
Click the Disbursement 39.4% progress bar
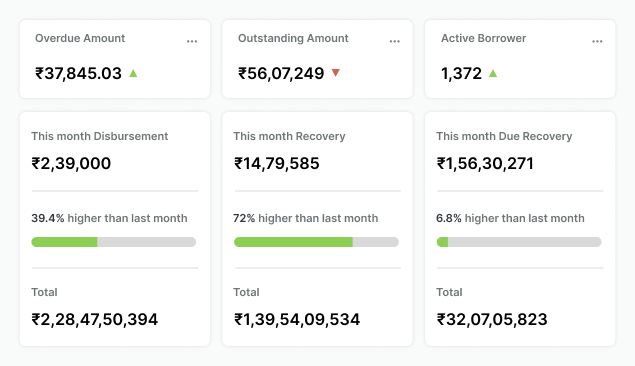[114, 242]
